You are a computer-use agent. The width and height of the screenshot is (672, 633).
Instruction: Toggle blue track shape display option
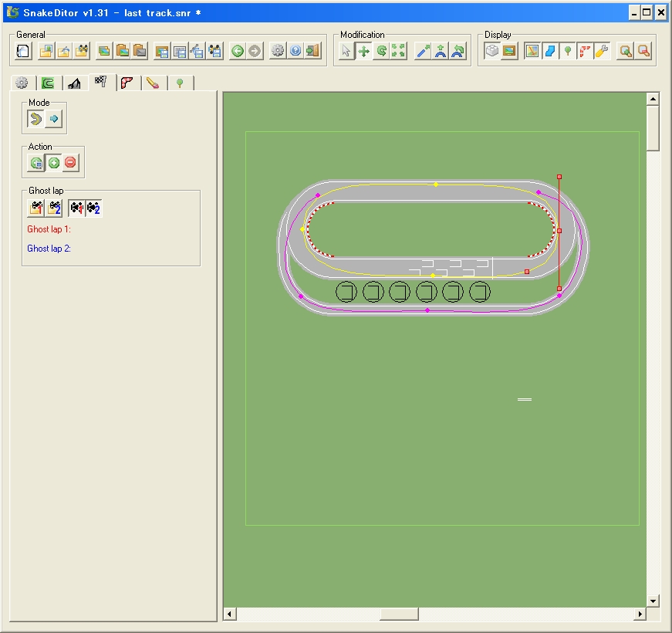coord(550,51)
